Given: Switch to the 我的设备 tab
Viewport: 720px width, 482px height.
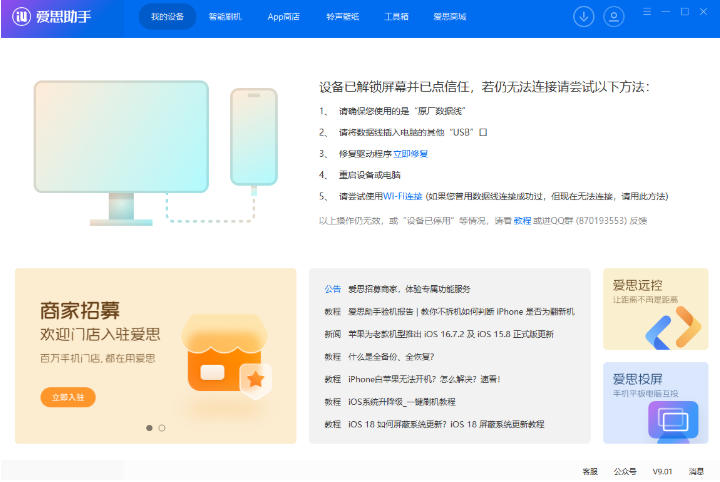Looking at the screenshot, I should tap(167, 17).
